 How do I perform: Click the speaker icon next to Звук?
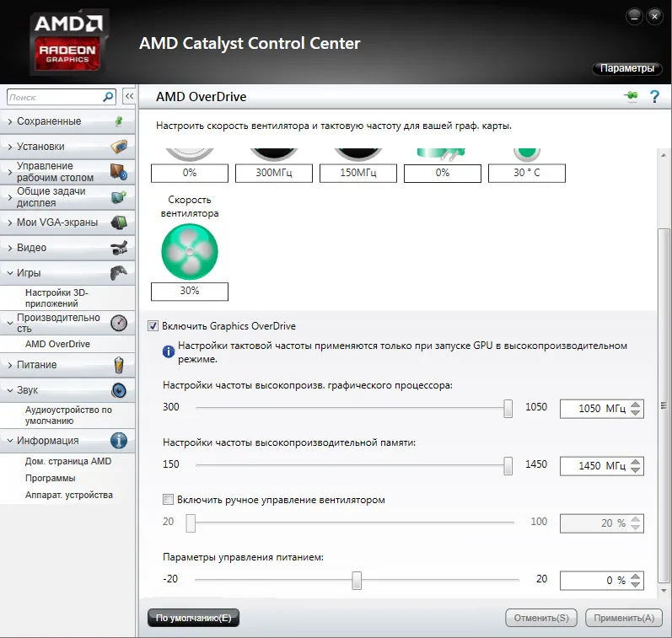tap(119, 390)
